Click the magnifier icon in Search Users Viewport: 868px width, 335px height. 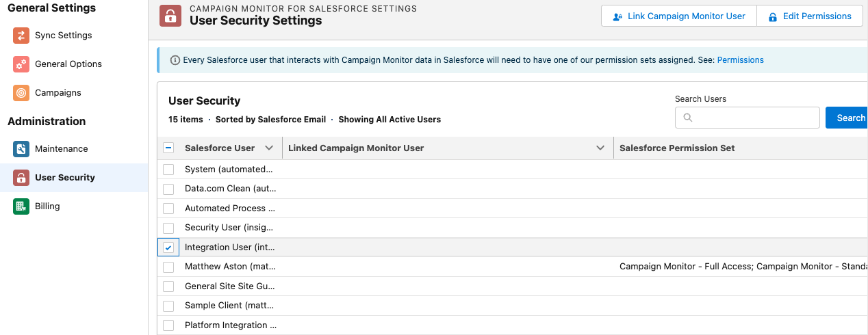688,118
